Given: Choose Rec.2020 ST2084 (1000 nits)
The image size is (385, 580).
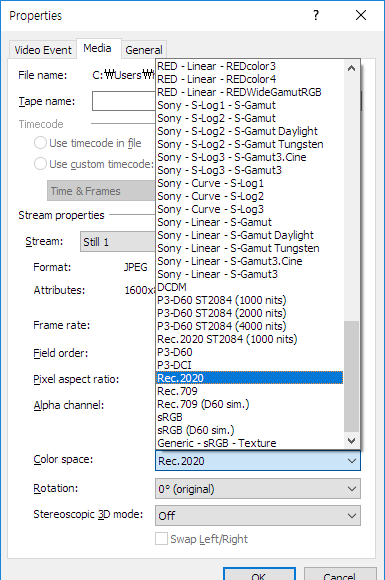Looking at the screenshot, I should pyautogui.click(x=250, y=339).
